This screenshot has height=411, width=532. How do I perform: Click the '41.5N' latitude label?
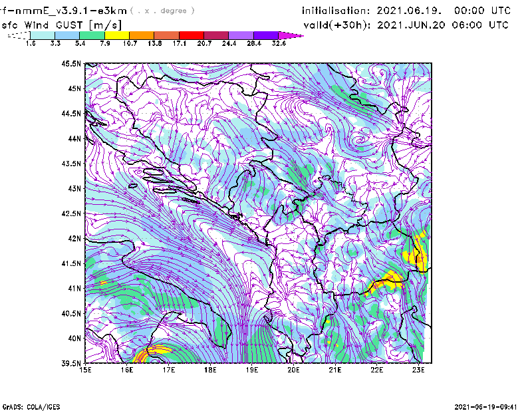click(x=71, y=263)
